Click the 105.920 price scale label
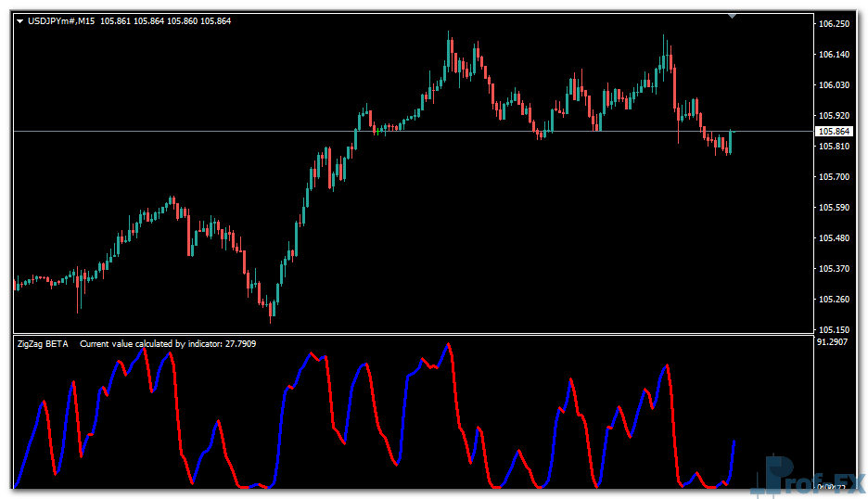868x499 pixels. click(x=835, y=116)
